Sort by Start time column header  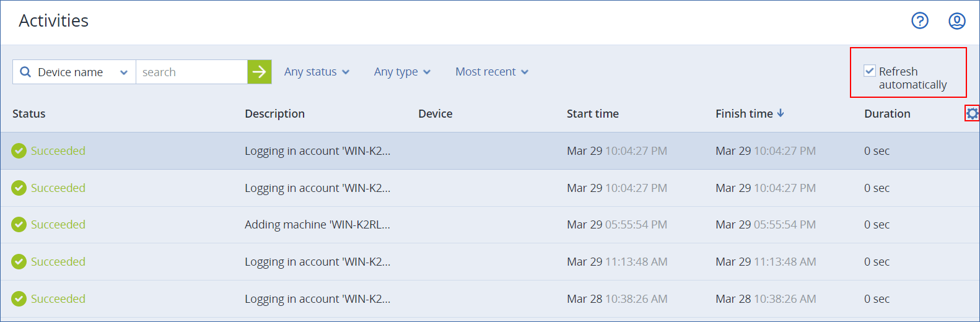point(592,113)
